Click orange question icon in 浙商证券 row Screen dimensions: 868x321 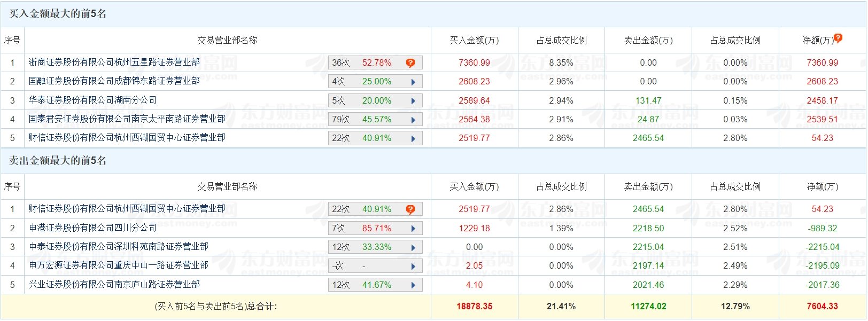tap(410, 63)
